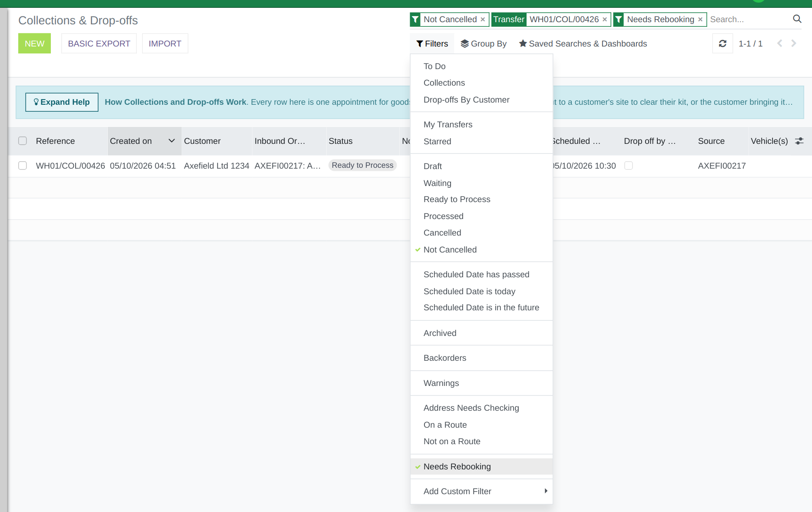Click the IMPORT button
Image resolution: width=812 pixels, height=512 pixels.
click(165, 43)
